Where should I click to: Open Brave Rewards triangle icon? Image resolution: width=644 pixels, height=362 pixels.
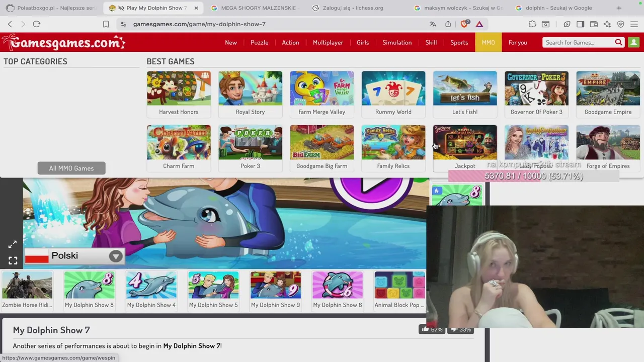pyautogui.click(x=479, y=24)
